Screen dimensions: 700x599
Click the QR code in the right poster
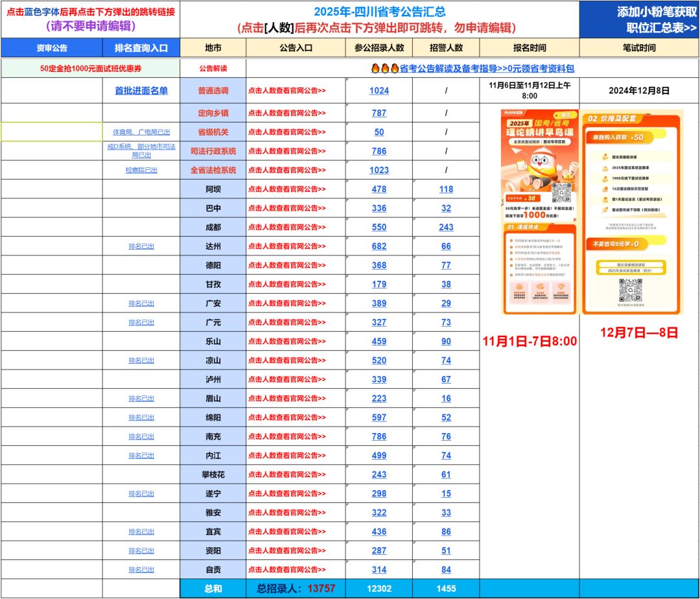[x=631, y=290]
